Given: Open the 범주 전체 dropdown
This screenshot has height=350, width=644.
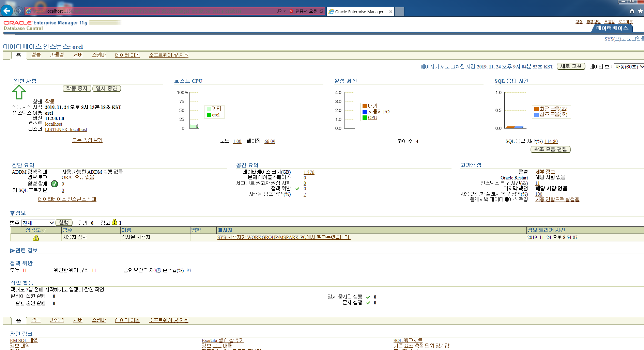Looking at the screenshot, I should tap(38, 223).
